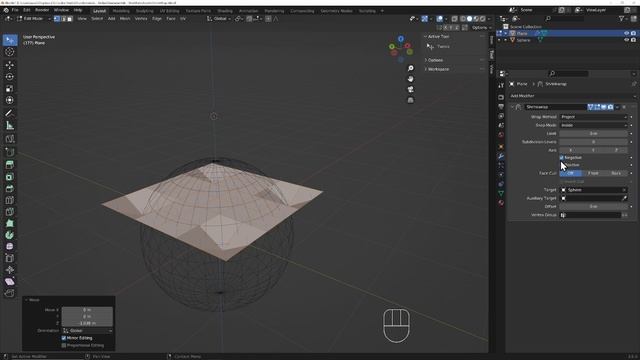
Task: Expand the Workspace section
Action: tap(438, 69)
